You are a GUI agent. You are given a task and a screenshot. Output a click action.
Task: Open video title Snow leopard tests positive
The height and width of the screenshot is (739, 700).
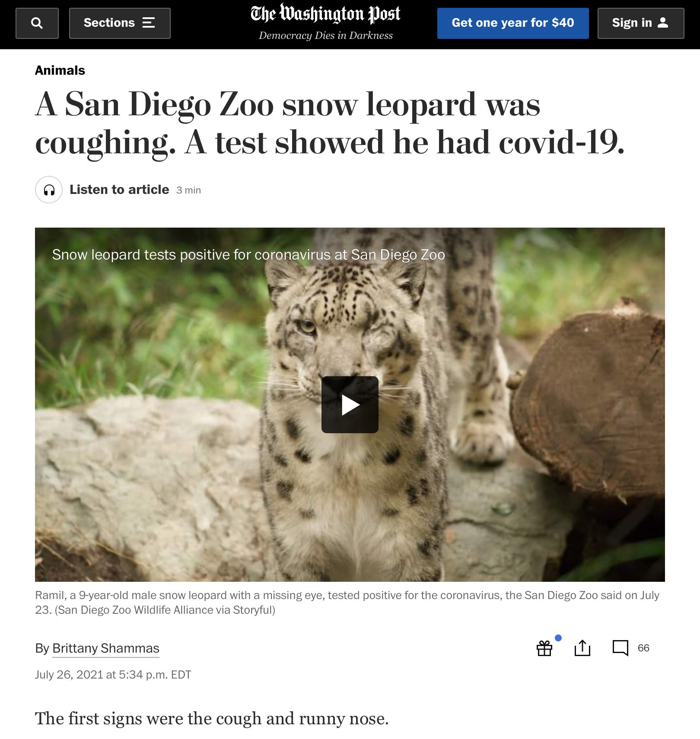click(x=248, y=255)
